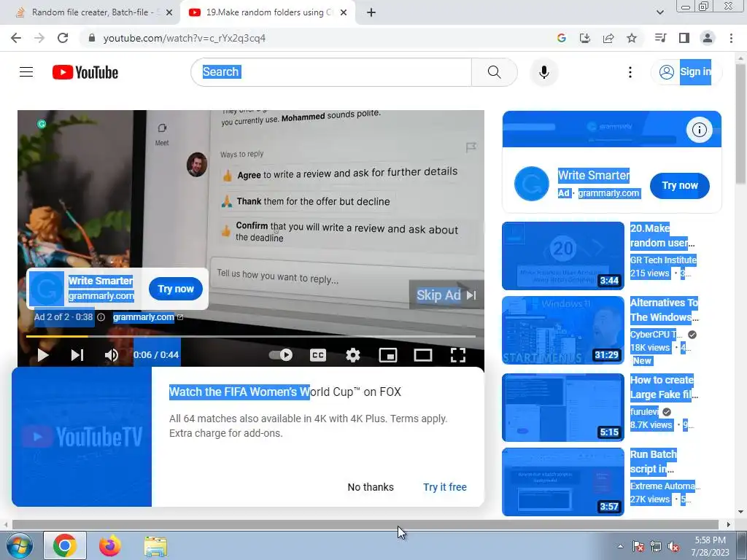
Task: Click the Sign in button
Action: tap(686, 72)
